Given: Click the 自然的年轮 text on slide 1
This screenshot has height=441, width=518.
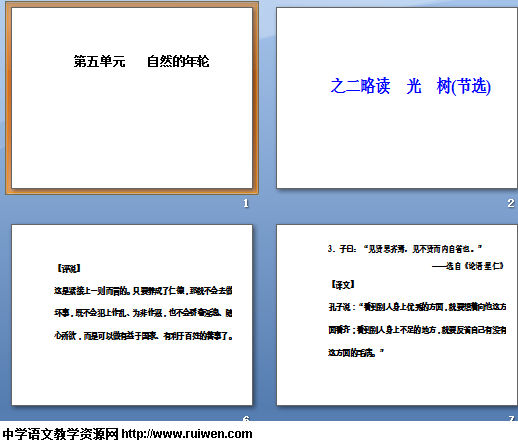Looking at the screenshot, I should [178, 61].
